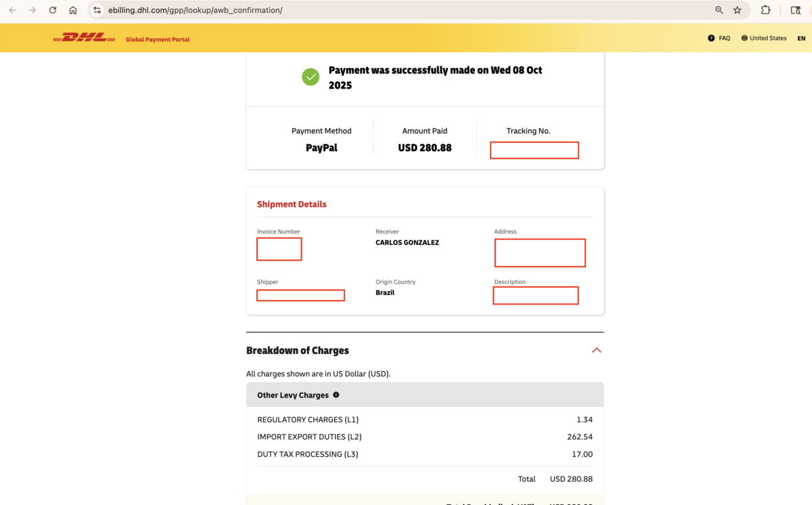812x505 pixels.
Task: Click the FAQ question mark icon
Action: pyautogui.click(x=711, y=39)
